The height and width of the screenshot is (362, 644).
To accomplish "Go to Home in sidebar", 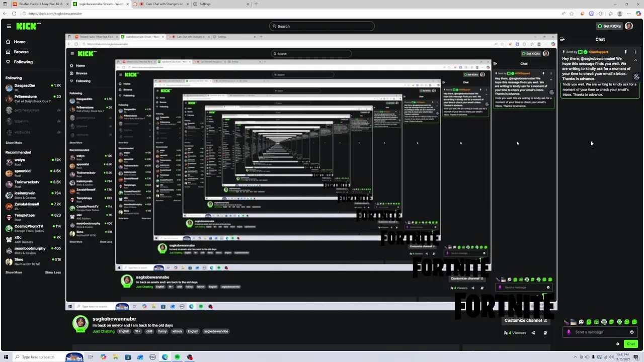I will click(x=20, y=42).
